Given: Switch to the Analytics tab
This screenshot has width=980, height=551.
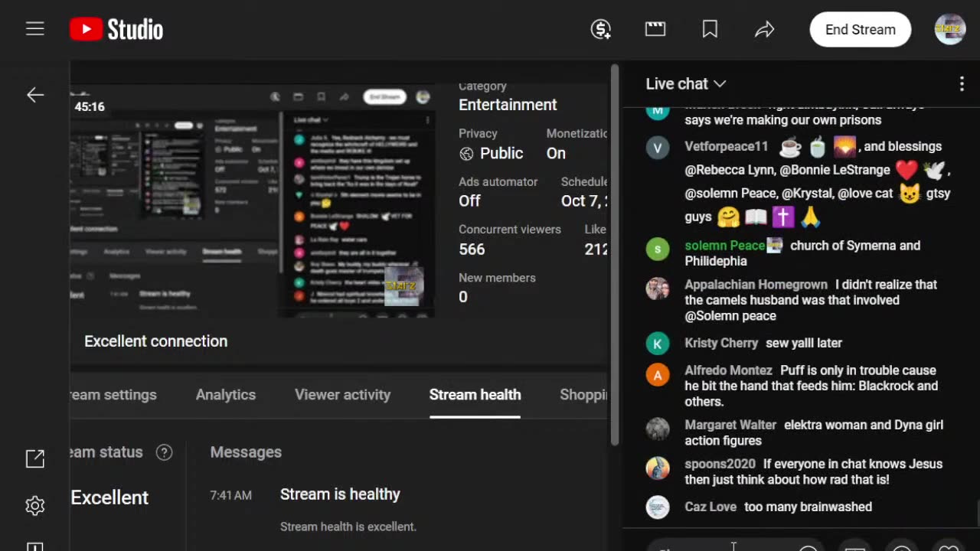Looking at the screenshot, I should (x=226, y=395).
